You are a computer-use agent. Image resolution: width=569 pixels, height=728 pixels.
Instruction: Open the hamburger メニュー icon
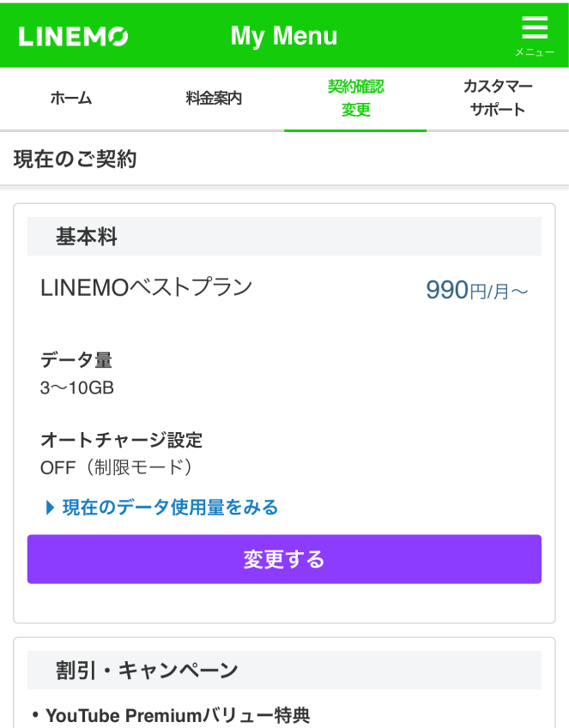[534, 28]
